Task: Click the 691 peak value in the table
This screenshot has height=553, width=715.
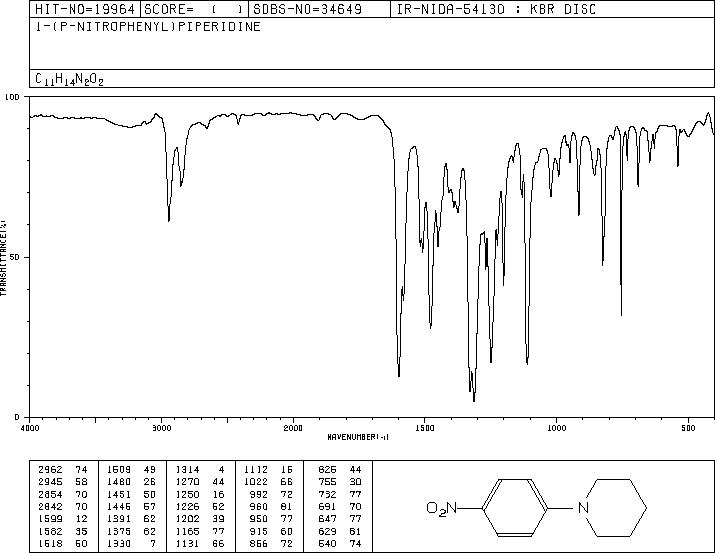Action: (x=327, y=506)
